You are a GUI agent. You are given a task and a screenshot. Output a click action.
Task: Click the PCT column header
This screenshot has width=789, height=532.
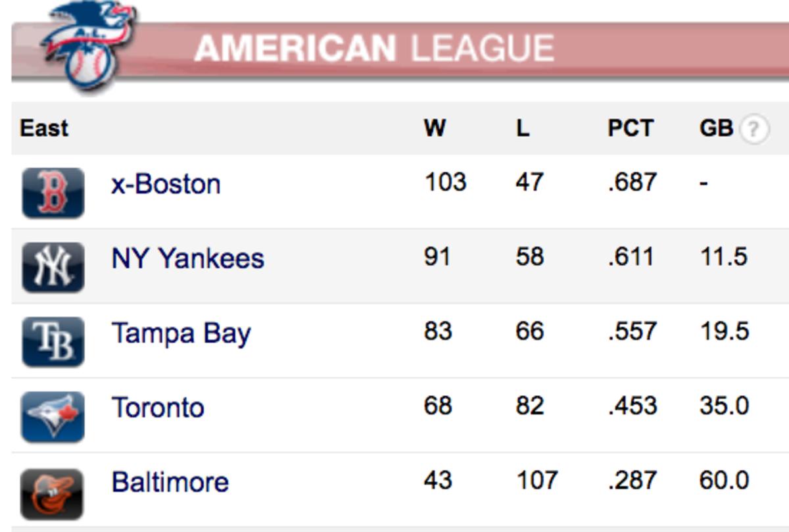[x=630, y=128]
